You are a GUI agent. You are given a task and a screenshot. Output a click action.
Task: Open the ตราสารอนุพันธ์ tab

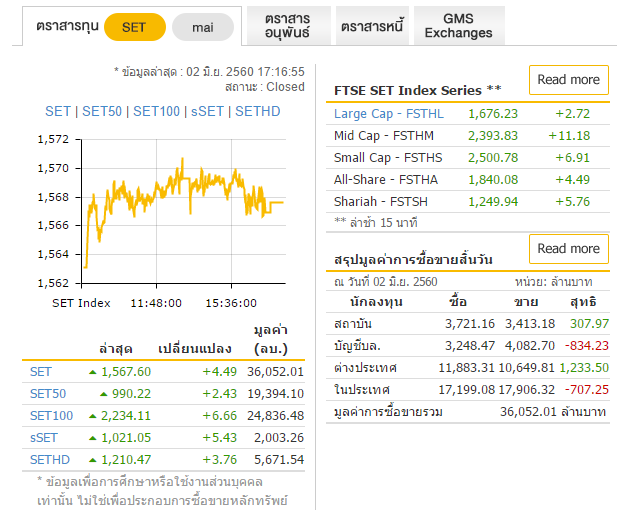pyautogui.click(x=287, y=26)
